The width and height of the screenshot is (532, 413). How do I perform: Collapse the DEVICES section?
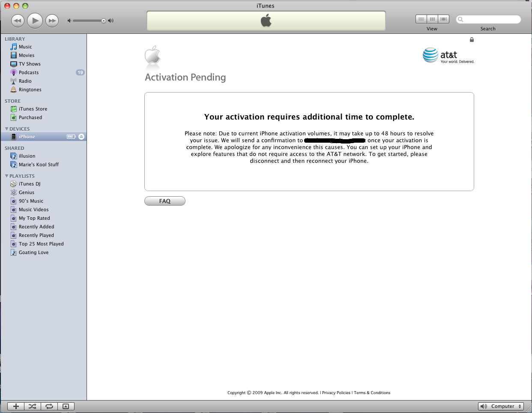6,129
